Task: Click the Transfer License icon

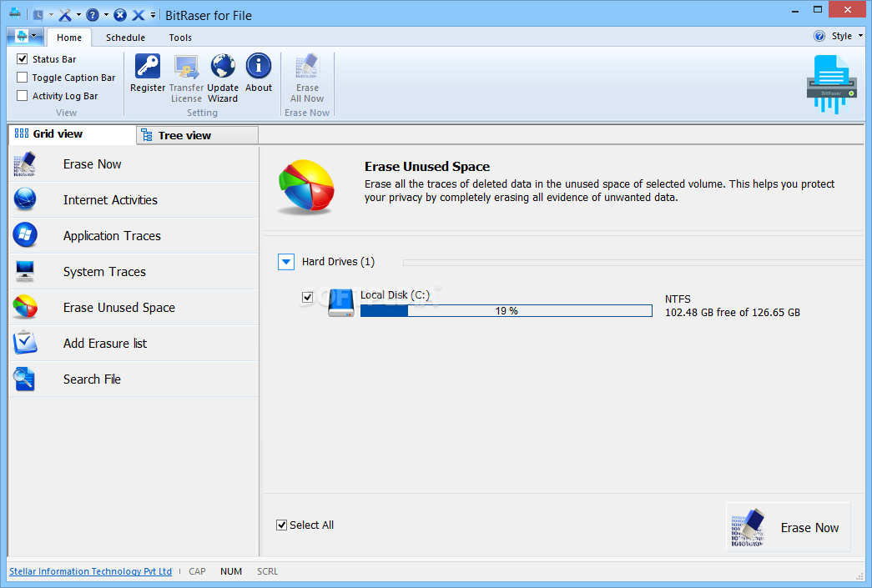Action: pyautogui.click(x=186, y=67)
